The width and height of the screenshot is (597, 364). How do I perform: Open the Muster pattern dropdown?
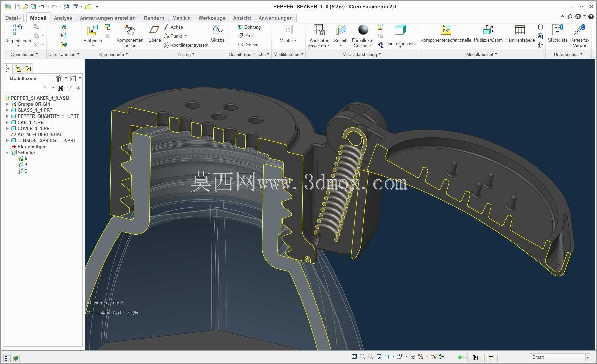(x=288, y=41)
